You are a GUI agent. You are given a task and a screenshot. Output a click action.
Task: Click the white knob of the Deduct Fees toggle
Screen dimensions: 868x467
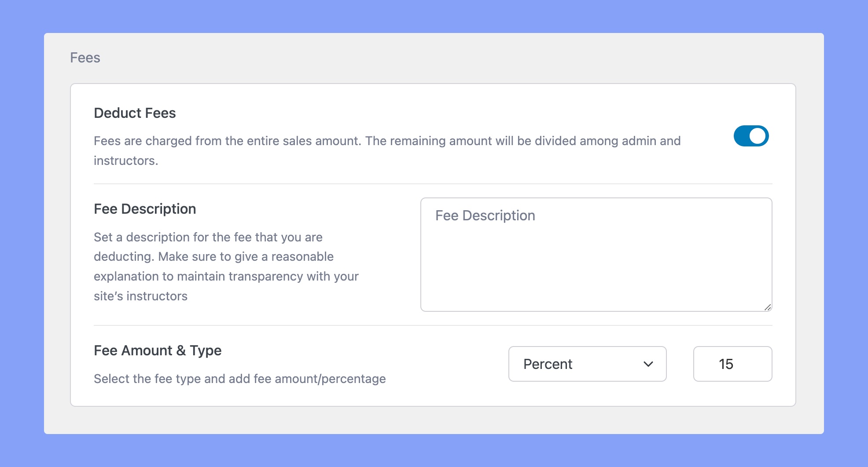coord(758,136)
